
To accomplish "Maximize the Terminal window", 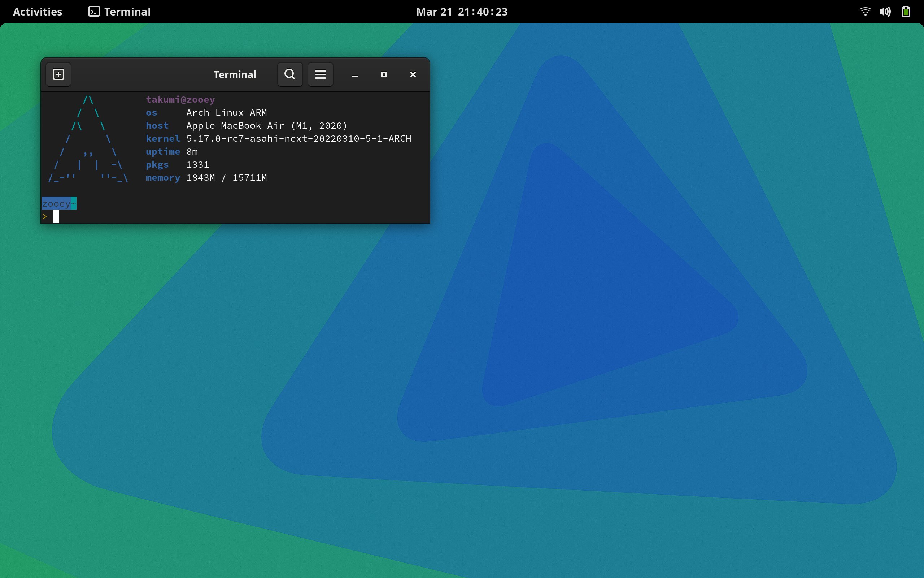I will (384, 74).
